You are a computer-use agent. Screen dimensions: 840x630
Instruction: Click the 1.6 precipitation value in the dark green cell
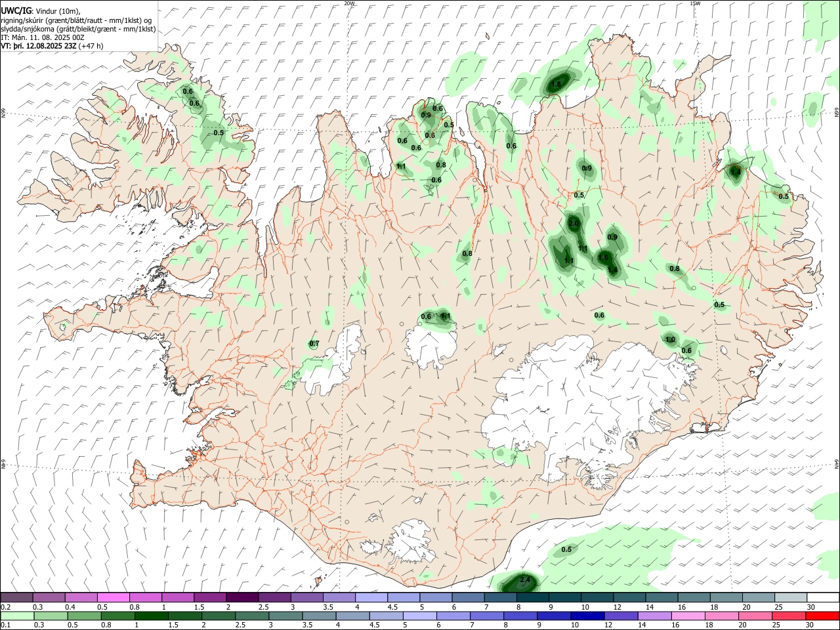pos(604,258)
